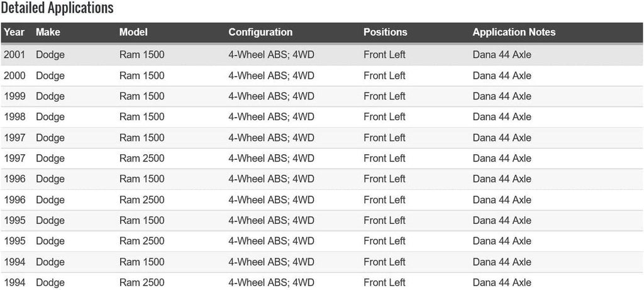Click the 1994 Ram 2500 model cell
The height and width of the screenshot is (290, 644).
142,283
